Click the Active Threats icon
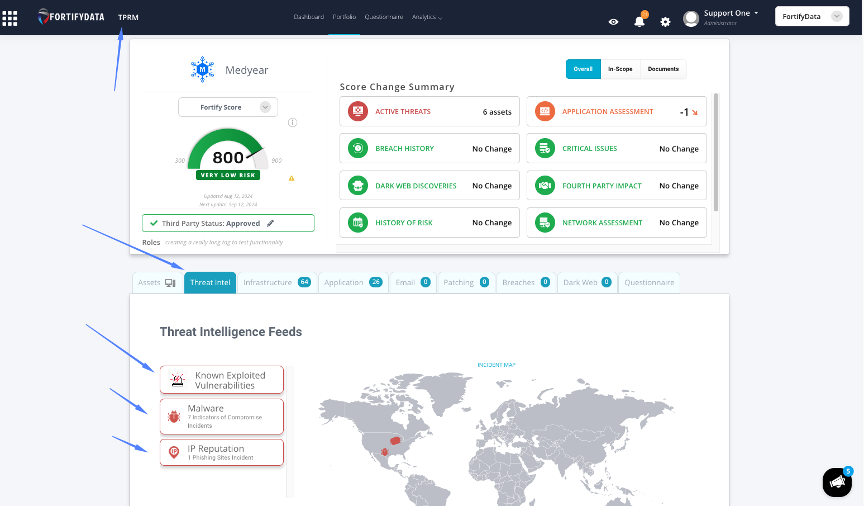 pos(358,111)
